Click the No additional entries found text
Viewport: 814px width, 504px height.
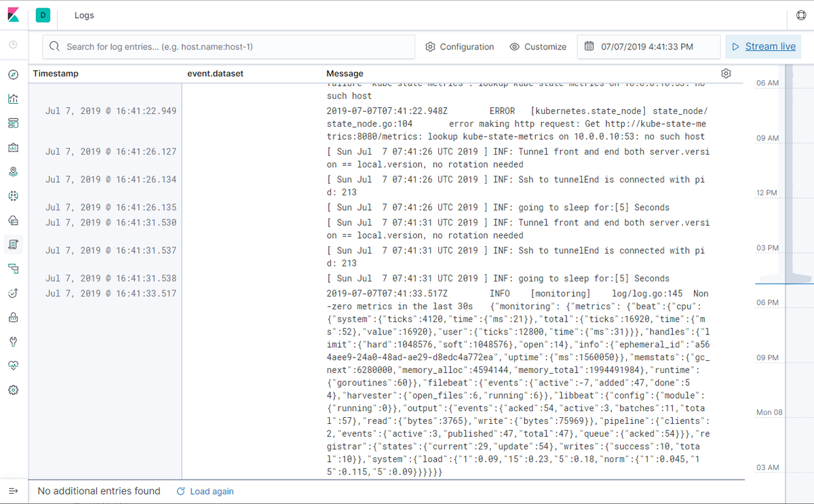pos(99,491)
